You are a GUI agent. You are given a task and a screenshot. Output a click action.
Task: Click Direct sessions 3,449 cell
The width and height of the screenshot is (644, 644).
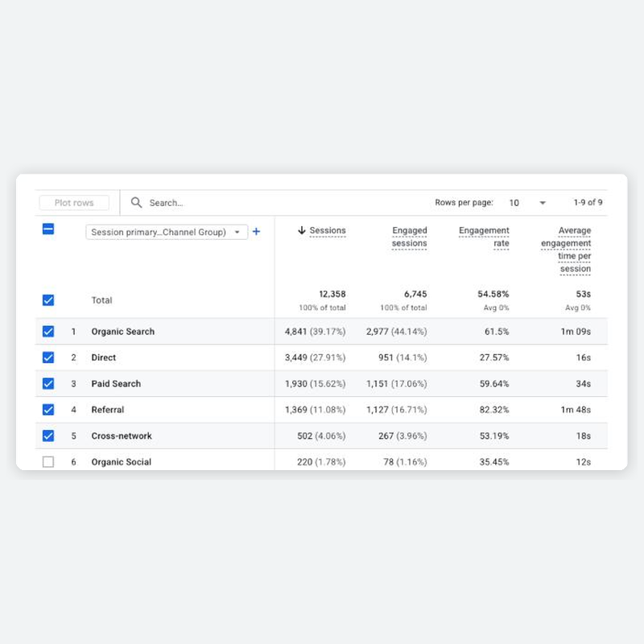pos(315,357)
